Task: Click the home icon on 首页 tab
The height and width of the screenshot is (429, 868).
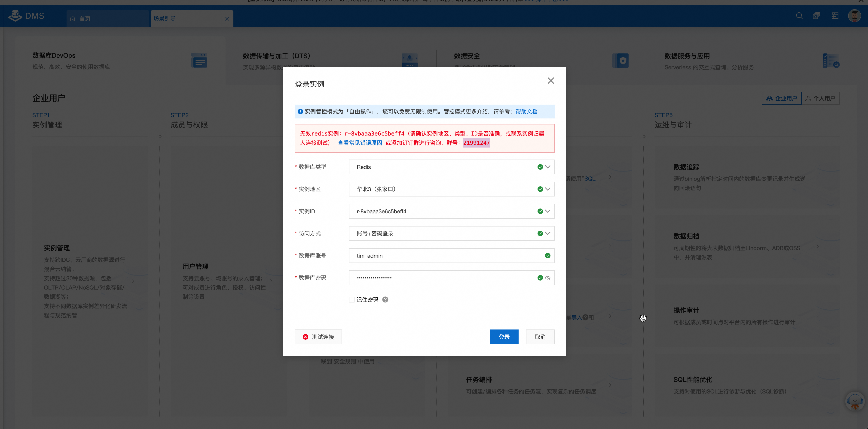Action: (x=72, y=18)
